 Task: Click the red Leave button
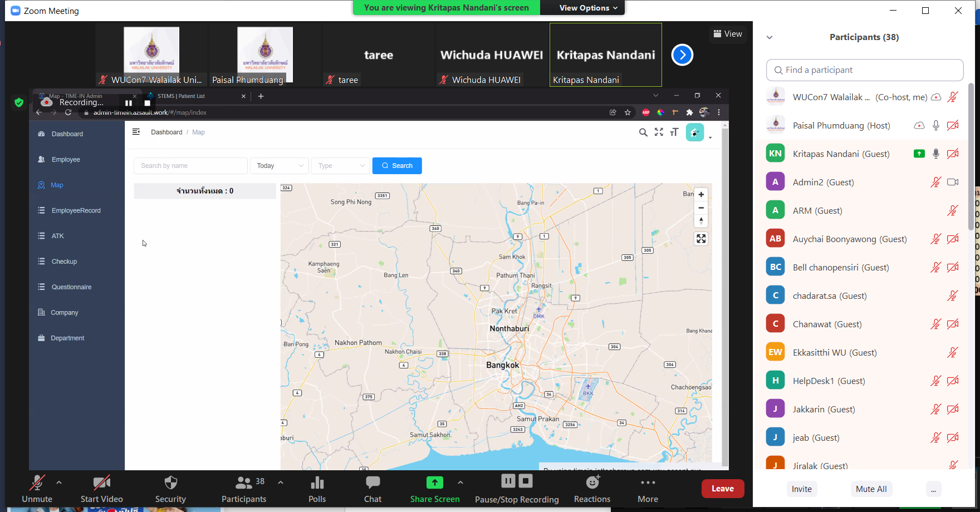(x=722, y=489)
